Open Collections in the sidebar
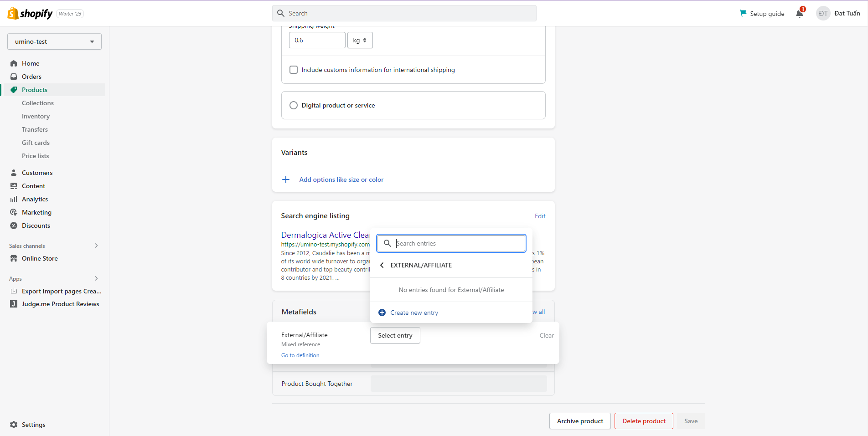This screenshot has width=868, height=436. pos(38,103)
